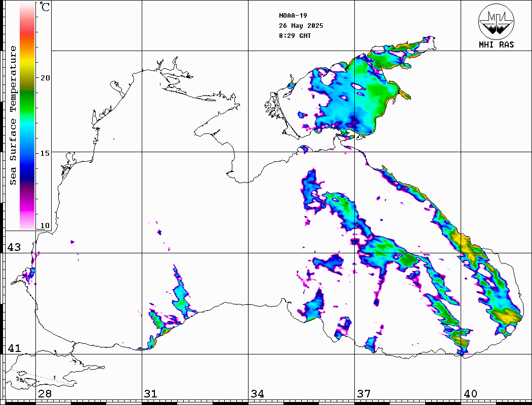
Task: Click the 'MHI RAS' label text
Action: pyautogui.click(x=496, y=44)
